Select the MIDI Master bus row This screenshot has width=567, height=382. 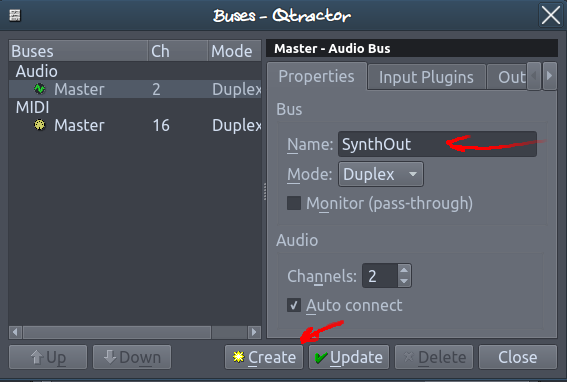[135, 125]
